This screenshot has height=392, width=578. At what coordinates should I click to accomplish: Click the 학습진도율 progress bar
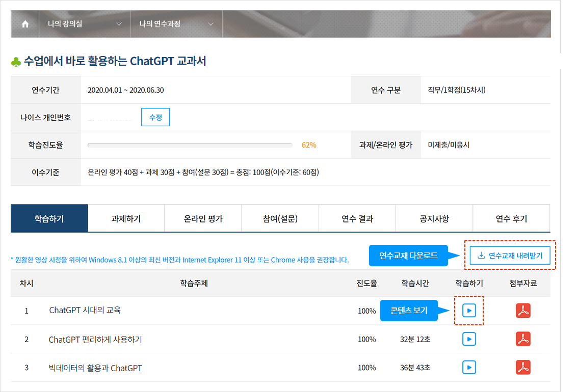pyautogui.click(x=190, y=145)
